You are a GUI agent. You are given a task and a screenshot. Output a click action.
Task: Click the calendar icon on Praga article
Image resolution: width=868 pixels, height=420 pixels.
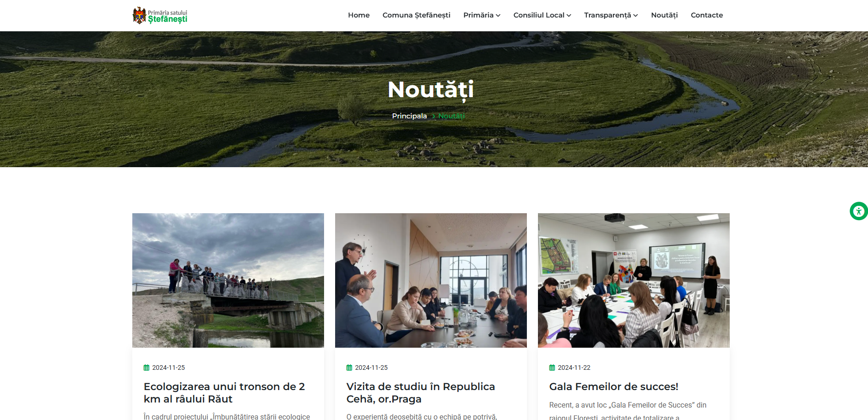349,367
